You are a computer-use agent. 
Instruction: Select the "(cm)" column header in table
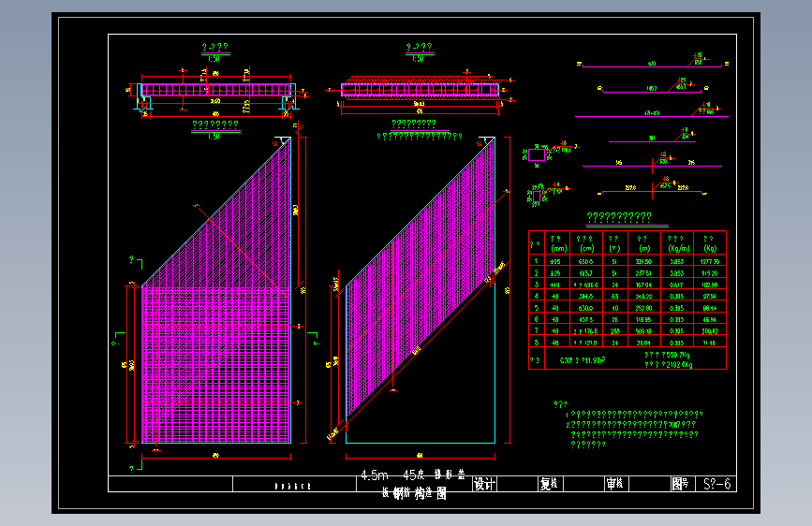click(585, 249)
